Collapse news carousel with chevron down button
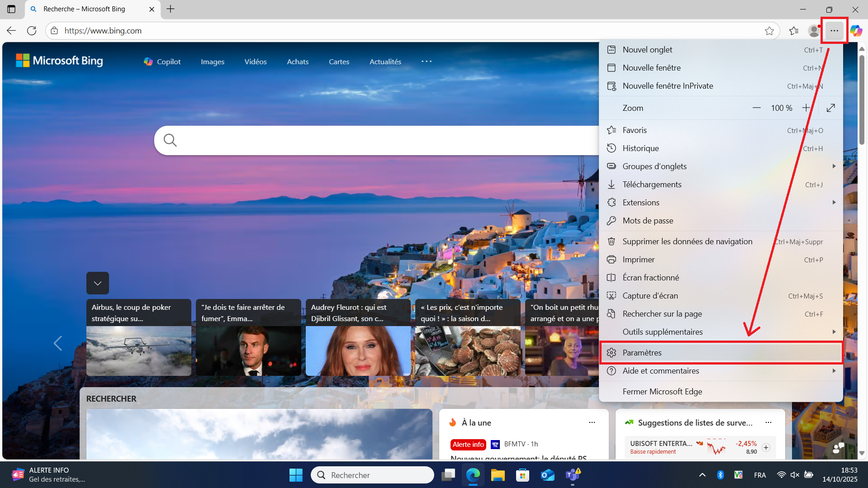868x488 pixels. [98, 283]
